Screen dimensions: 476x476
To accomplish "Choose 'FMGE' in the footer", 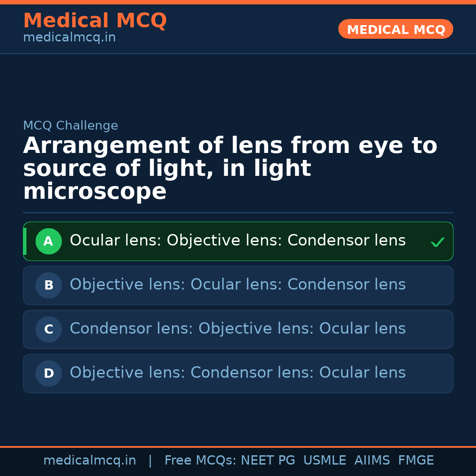I will [x=416, y=461].
